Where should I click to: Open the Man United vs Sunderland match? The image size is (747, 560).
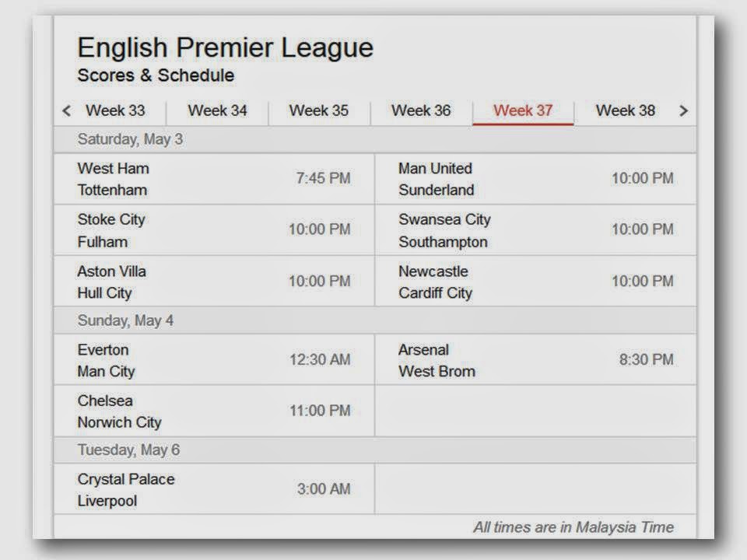point(535,179)
